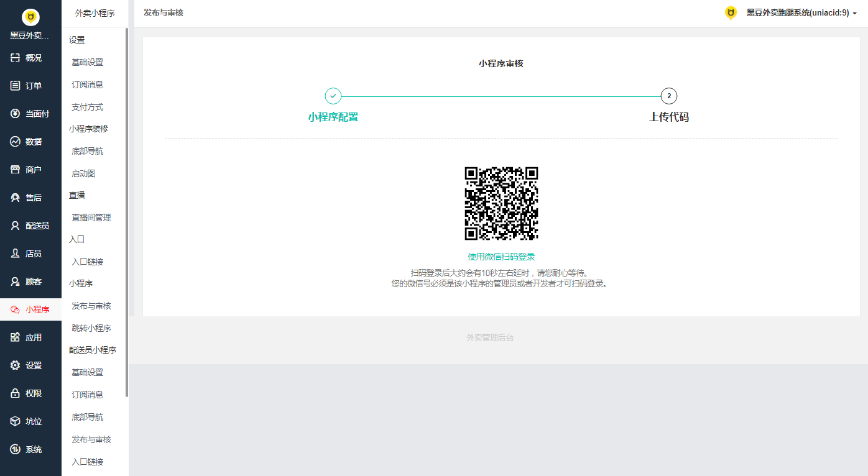Select the 坑位 cube icon
The width and height of the screenshot is (868, 476).
[16, 421]
